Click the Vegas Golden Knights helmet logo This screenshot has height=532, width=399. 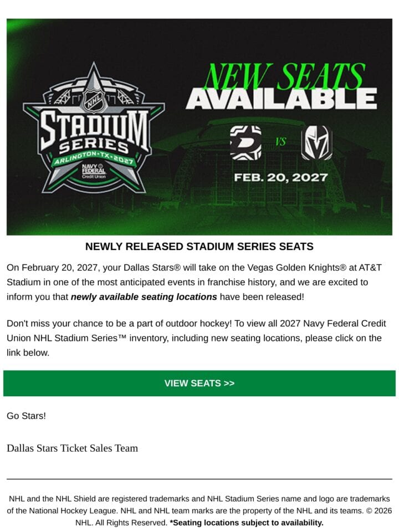pos(317,142)
